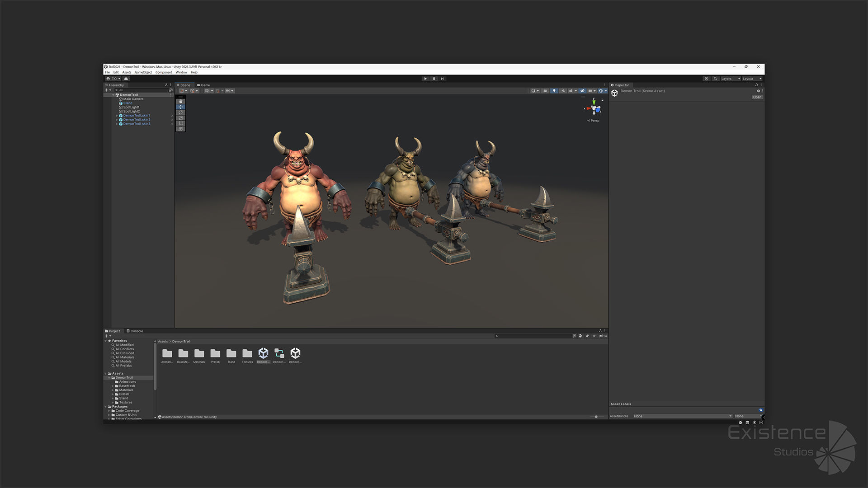The image size is (868, 488).
Task: Select the Rotate tool
Action: 180,113
